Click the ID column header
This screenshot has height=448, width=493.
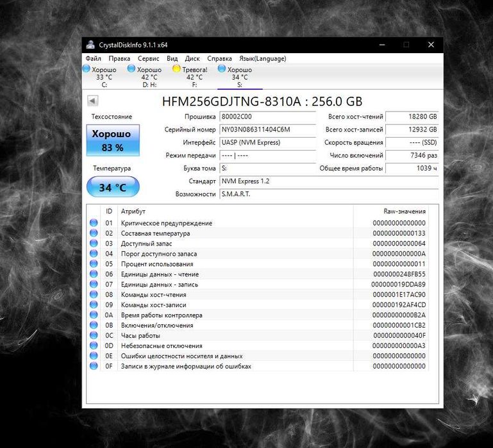point(109,212)
